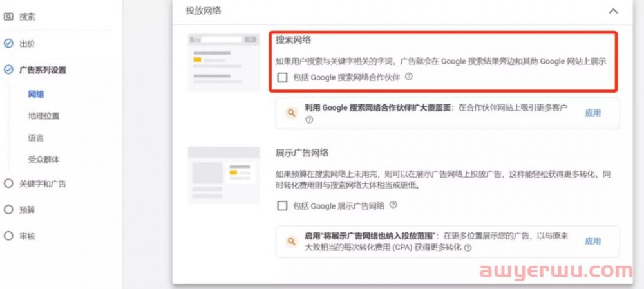Select the 关键字和广告 step circle
The height and width of the screenshot is (289, 644).
8,183
